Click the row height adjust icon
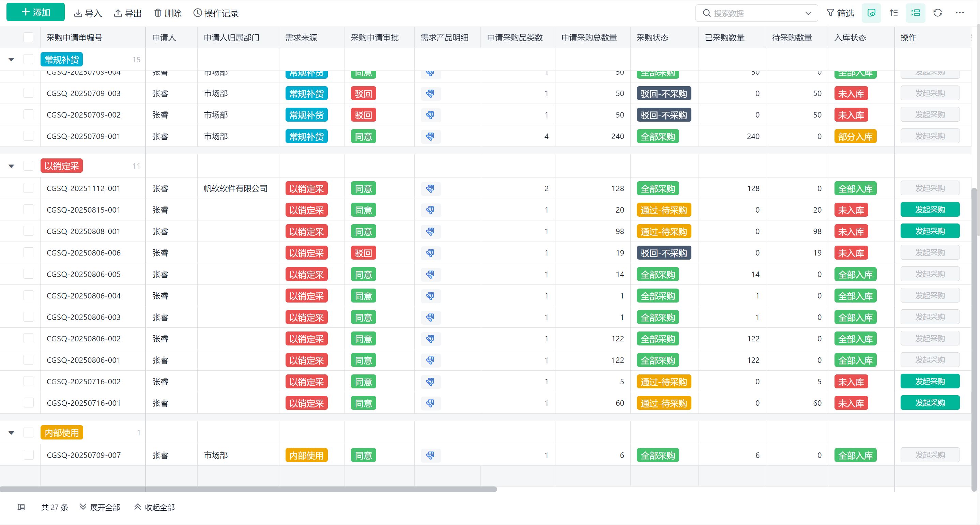Viewport: 980px width, 525px height. 894,13
